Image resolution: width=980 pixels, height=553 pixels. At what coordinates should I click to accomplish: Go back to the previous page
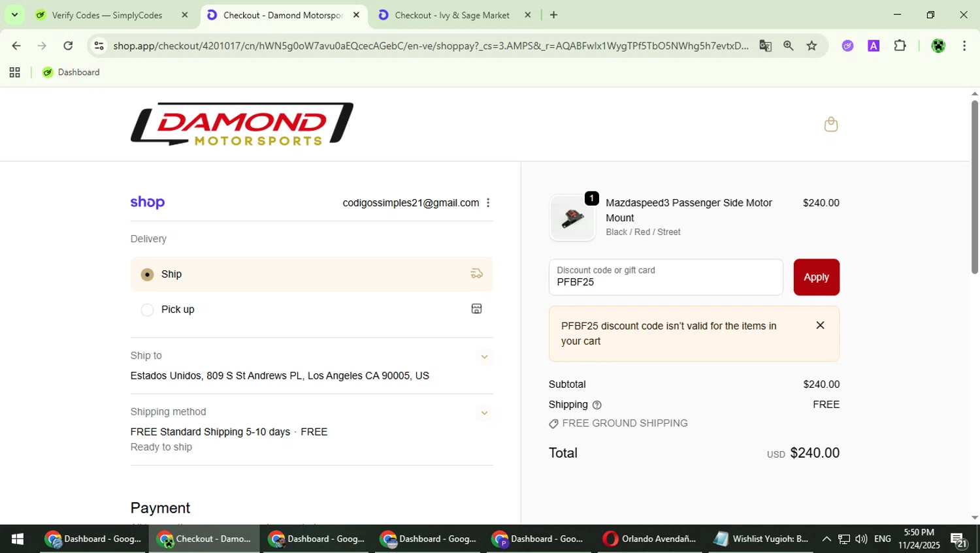pos(16,46)
